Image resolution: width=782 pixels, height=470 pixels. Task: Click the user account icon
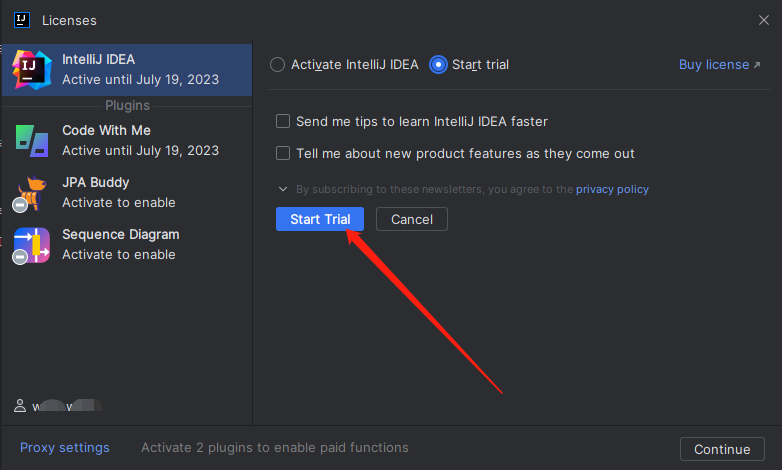(x=20, y=406)
